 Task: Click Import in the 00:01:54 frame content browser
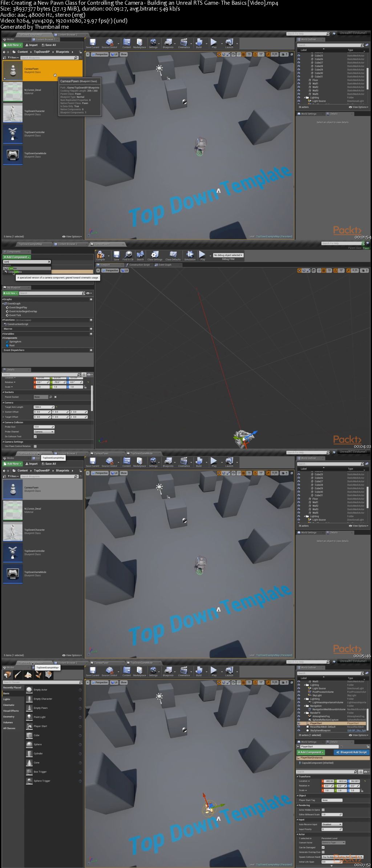[x=32, y=45]
